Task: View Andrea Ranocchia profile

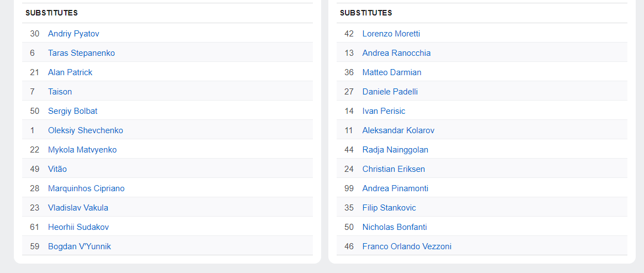Action: [396, 53]
